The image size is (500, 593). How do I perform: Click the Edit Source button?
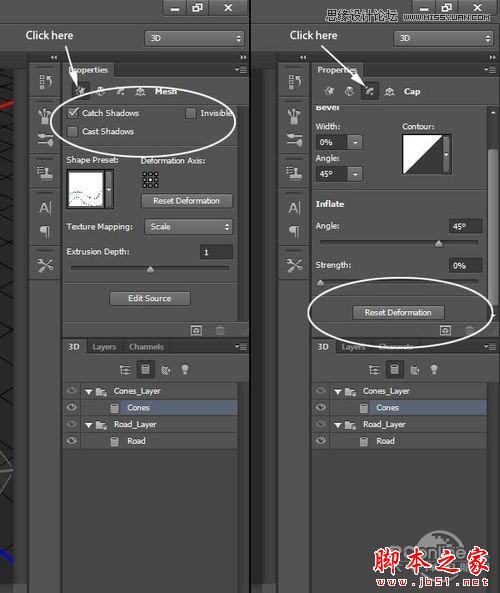pyautogui.click(x=150, y=298)
